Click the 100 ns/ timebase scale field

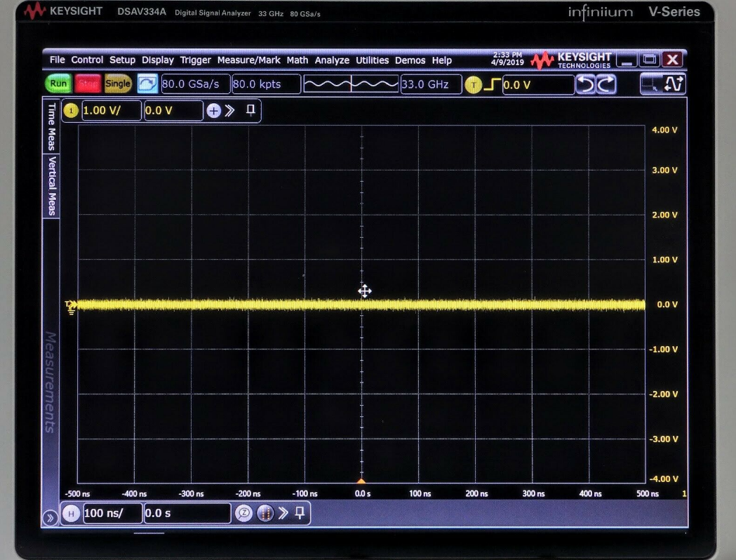(x=112, y=513)
